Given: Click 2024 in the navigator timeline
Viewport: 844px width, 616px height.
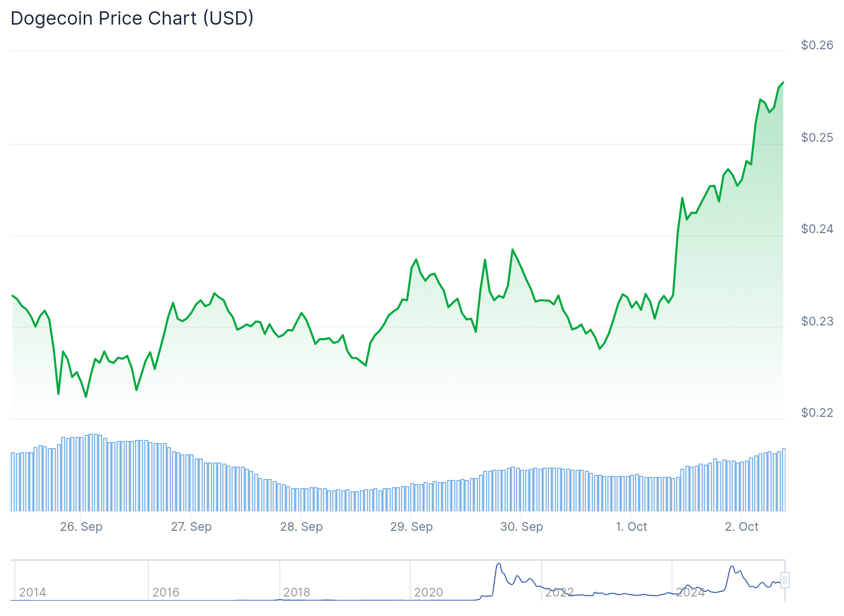Looking at the screenshot, I should pyautogui.click(x=690, y=592).
